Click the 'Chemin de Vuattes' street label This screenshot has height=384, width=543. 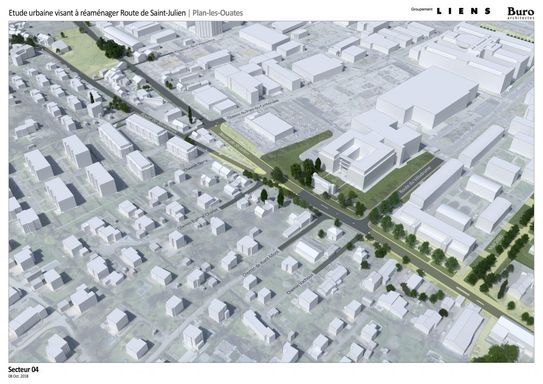(300, 284)
